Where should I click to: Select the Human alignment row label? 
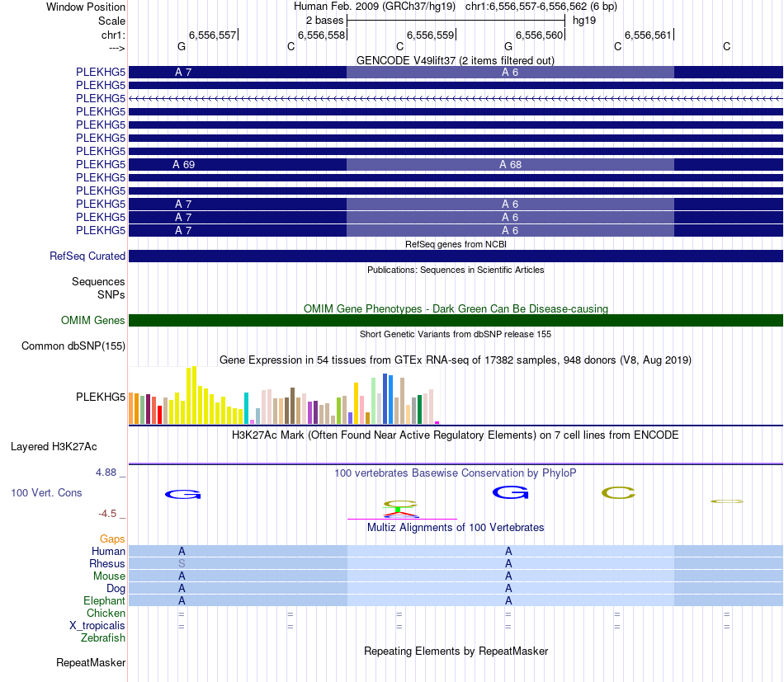(108, 551)
